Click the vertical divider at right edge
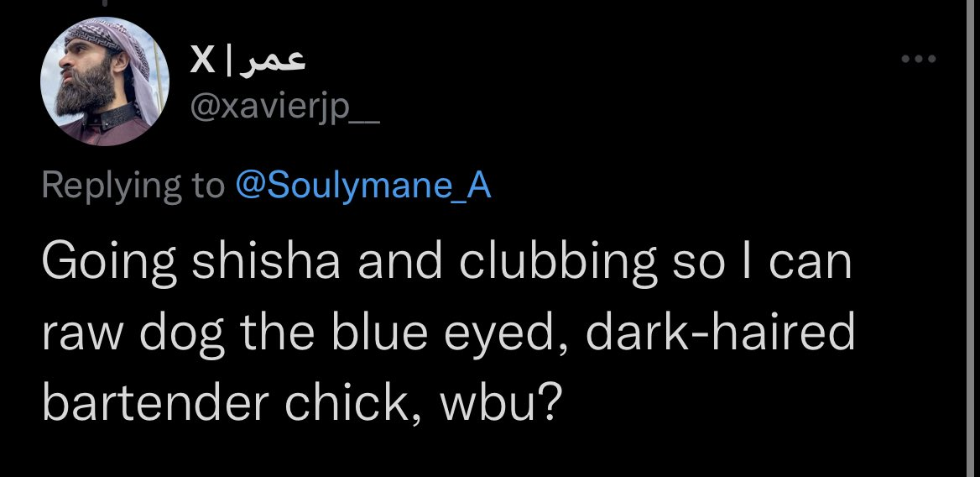The image size is (980, 477). 972,238
